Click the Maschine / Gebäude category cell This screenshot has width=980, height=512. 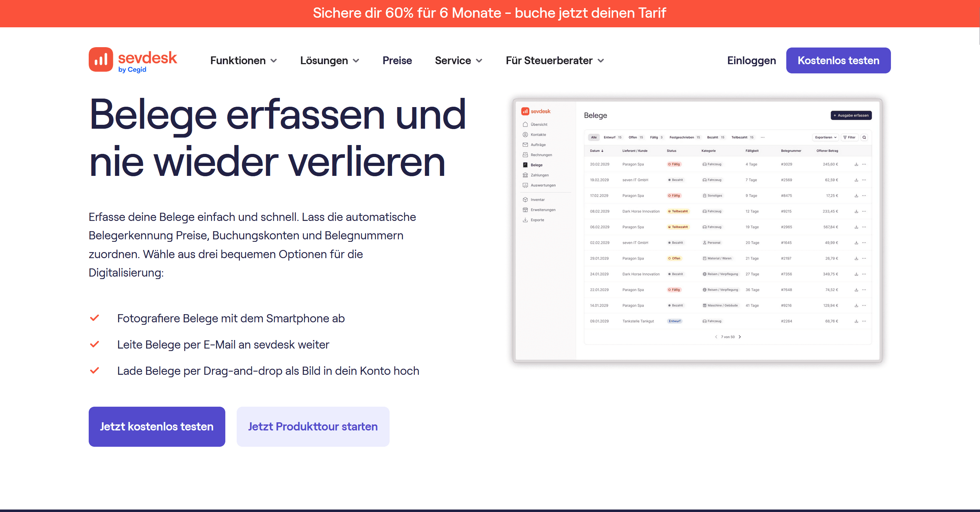(720, 305)
